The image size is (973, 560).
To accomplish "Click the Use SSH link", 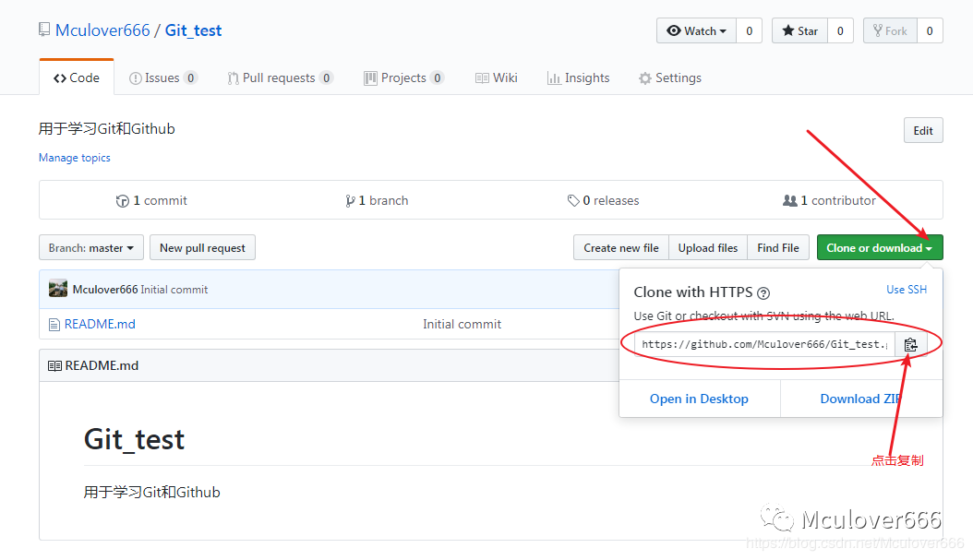I will pyautogui.click(x=906, y=290).
